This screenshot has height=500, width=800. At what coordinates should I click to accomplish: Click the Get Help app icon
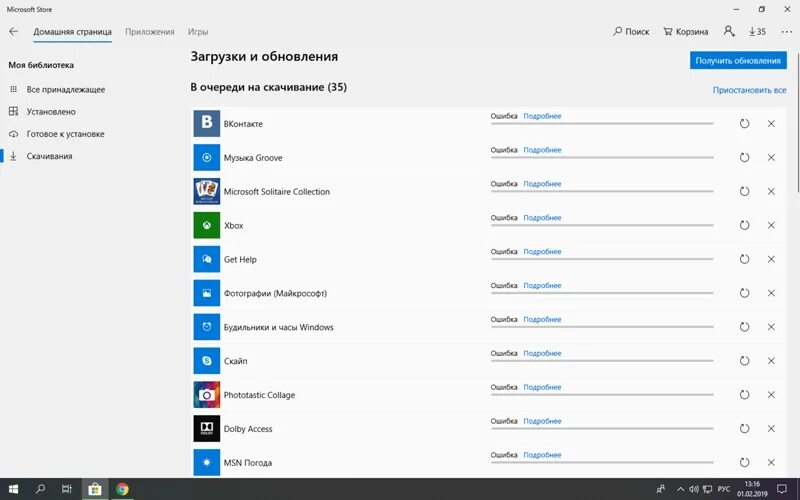(x=207, y=259)
